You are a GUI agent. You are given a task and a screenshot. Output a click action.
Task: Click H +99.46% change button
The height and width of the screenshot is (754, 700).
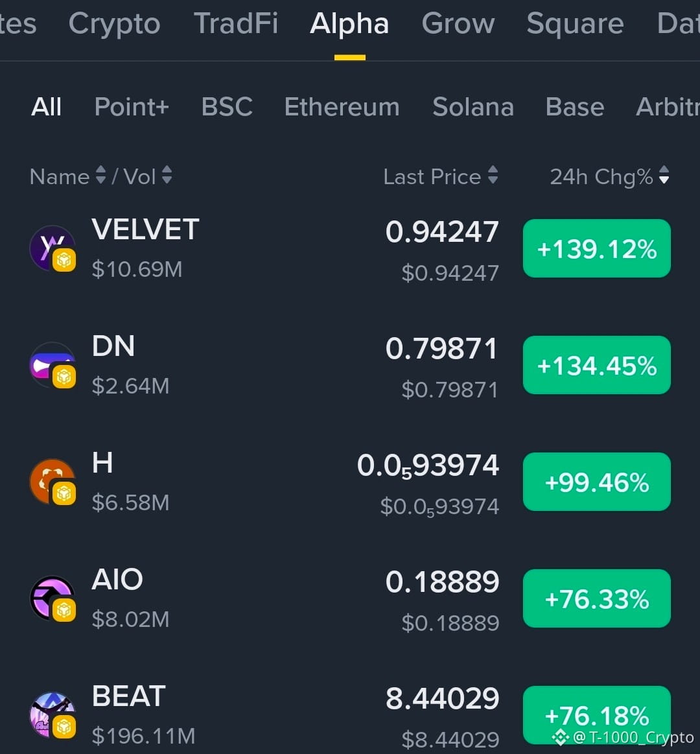(x=597, y=481)
